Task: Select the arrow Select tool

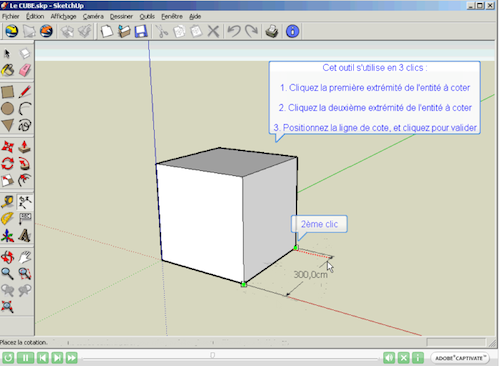Action: tap(7, 53)
